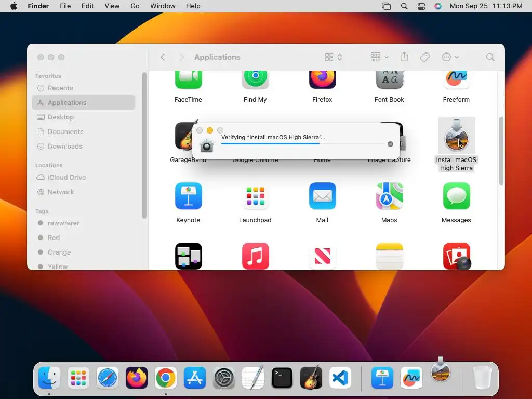Select the News app icon

pyautogui.click(x=322, y=256)
